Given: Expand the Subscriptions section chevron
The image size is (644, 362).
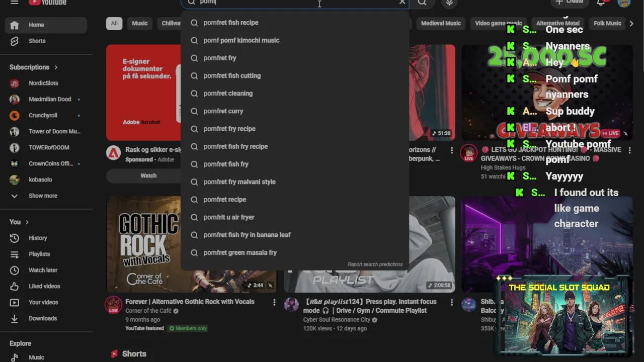Looking at the screenshot, I should [x=56, y=67].
